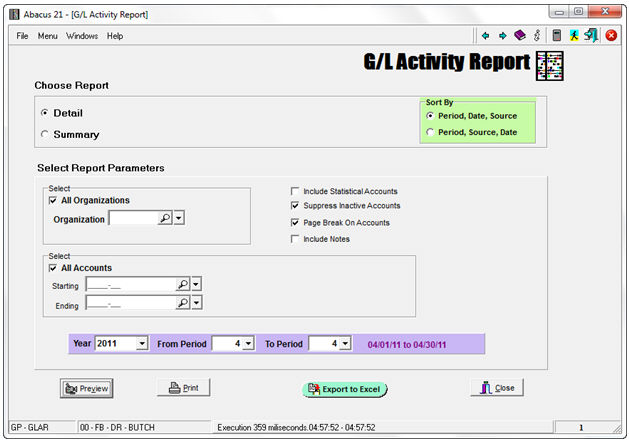
Task: Click the calculator icon in toolbar
Action: tap(556, 36)
